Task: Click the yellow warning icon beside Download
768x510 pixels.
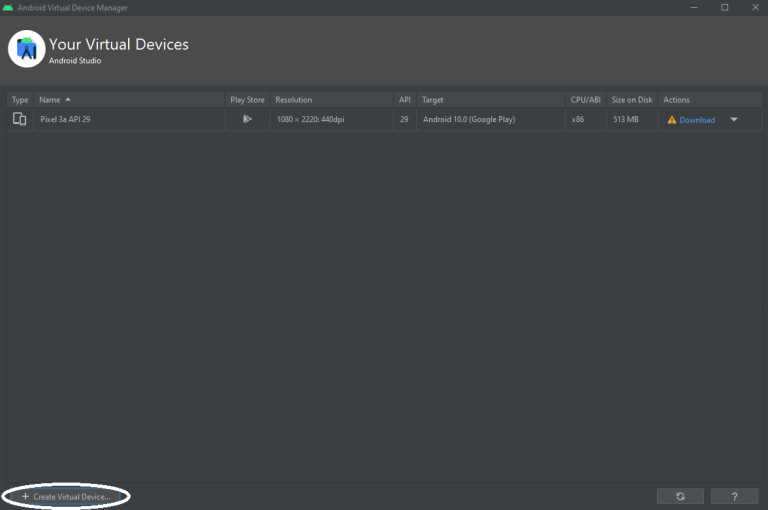Action: coord(672,120)
